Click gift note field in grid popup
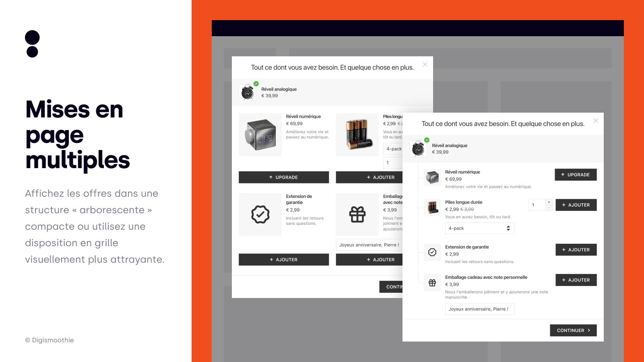The height and width of the screenshot is (362, 644). click(369, 245)
